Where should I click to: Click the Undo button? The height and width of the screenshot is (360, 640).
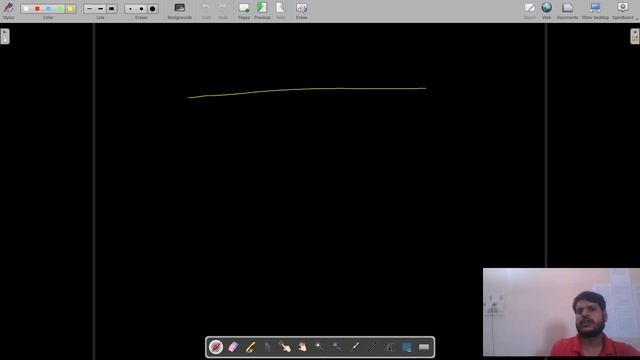pyautogui.click(x=206, y=10)
